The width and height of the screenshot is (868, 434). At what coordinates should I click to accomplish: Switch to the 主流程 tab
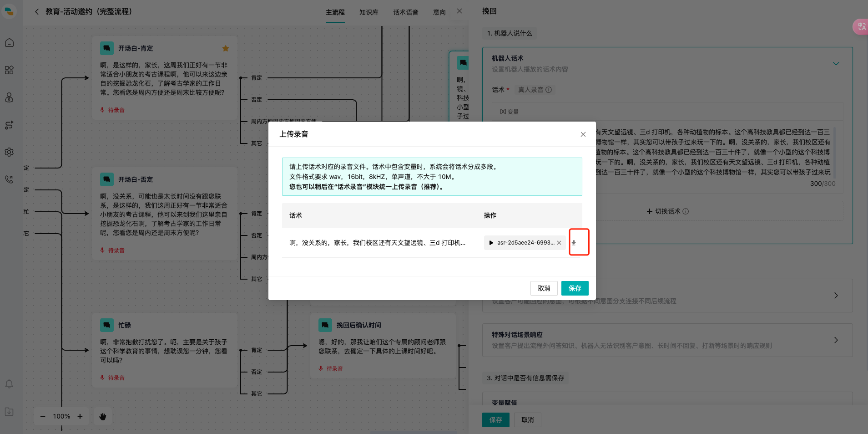coord(335,12)
